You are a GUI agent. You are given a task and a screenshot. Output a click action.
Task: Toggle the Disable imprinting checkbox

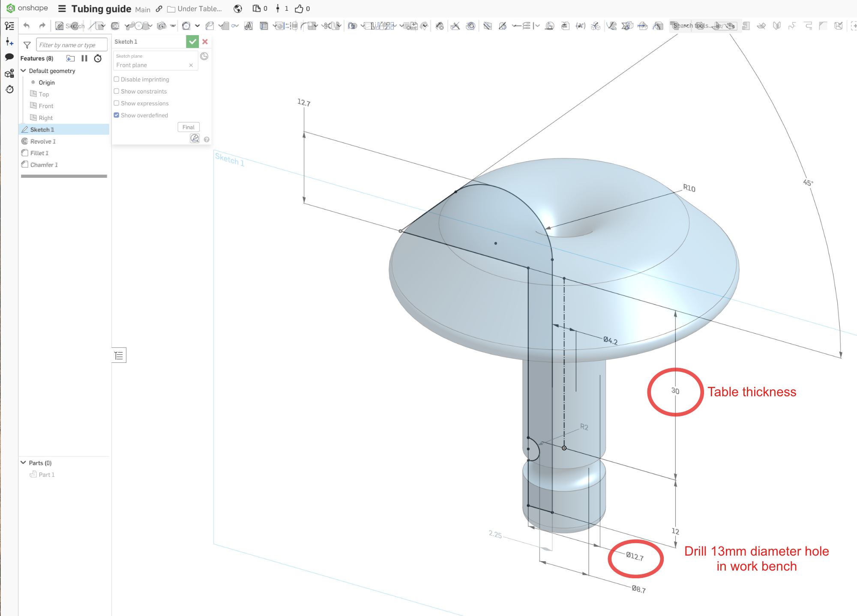pyautogui.click(x=116, y=79)
